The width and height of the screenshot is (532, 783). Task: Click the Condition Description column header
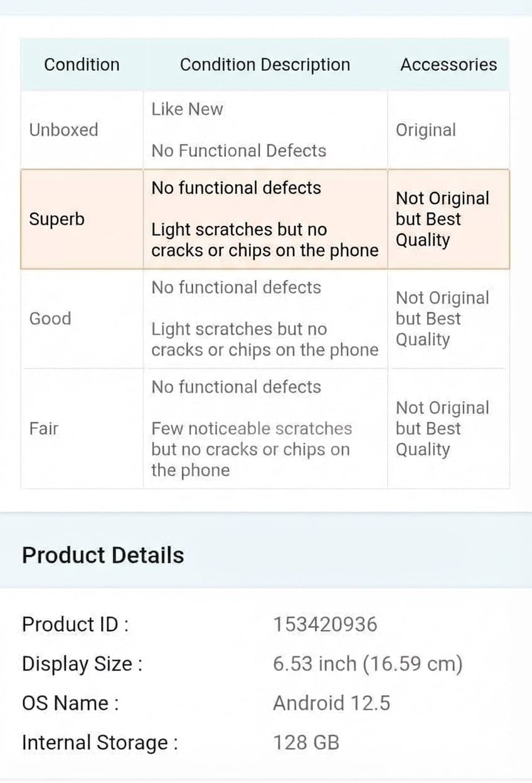[x=265, y=65]
